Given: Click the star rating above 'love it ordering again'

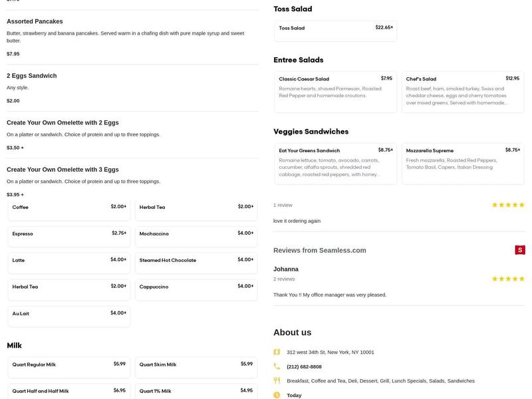Looking at the screenshot, I should (x=508, y=205).
